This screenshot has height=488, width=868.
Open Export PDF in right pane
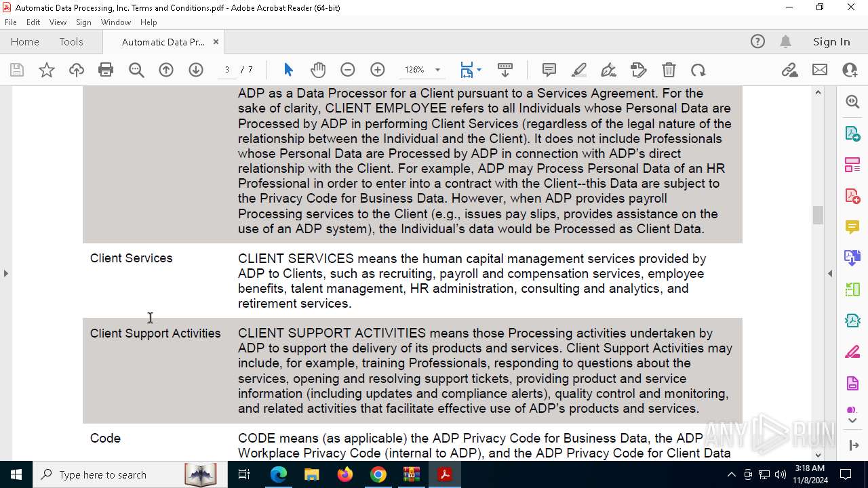852,133
